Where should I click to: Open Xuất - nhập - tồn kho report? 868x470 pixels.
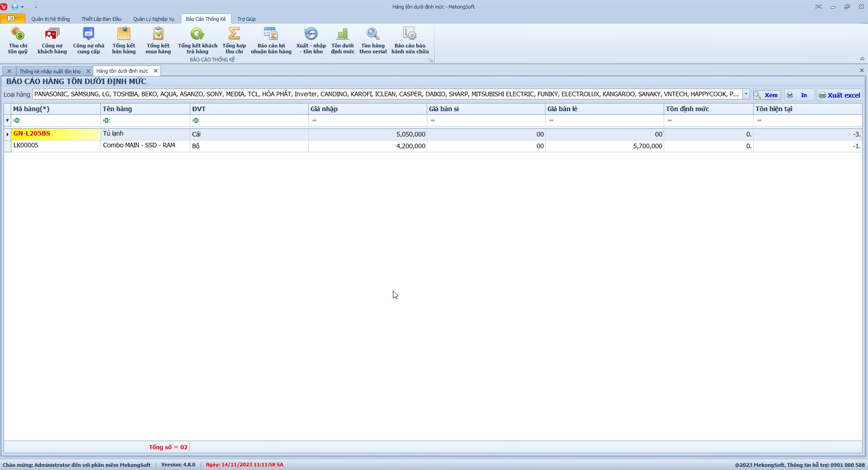tap(311, 40)
